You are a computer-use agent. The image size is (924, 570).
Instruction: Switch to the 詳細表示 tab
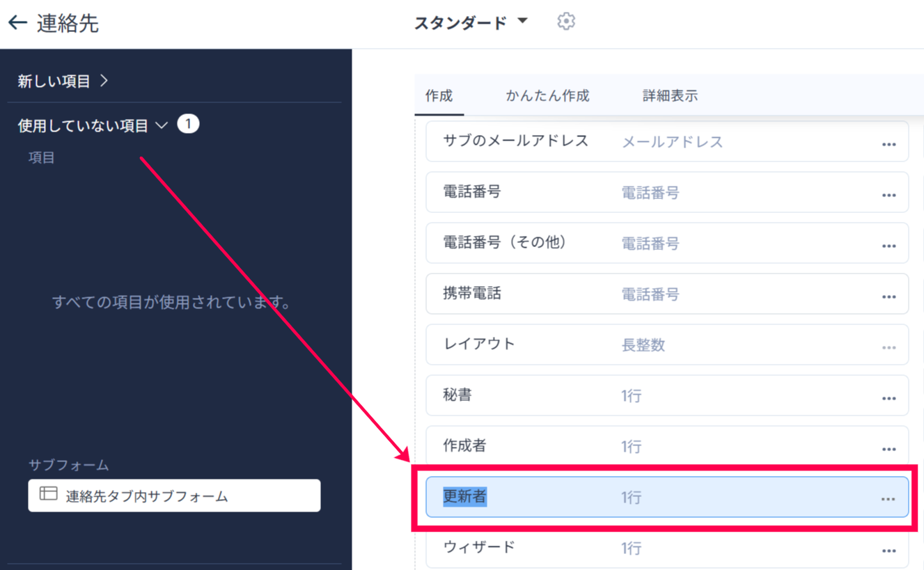pos(670,96)
